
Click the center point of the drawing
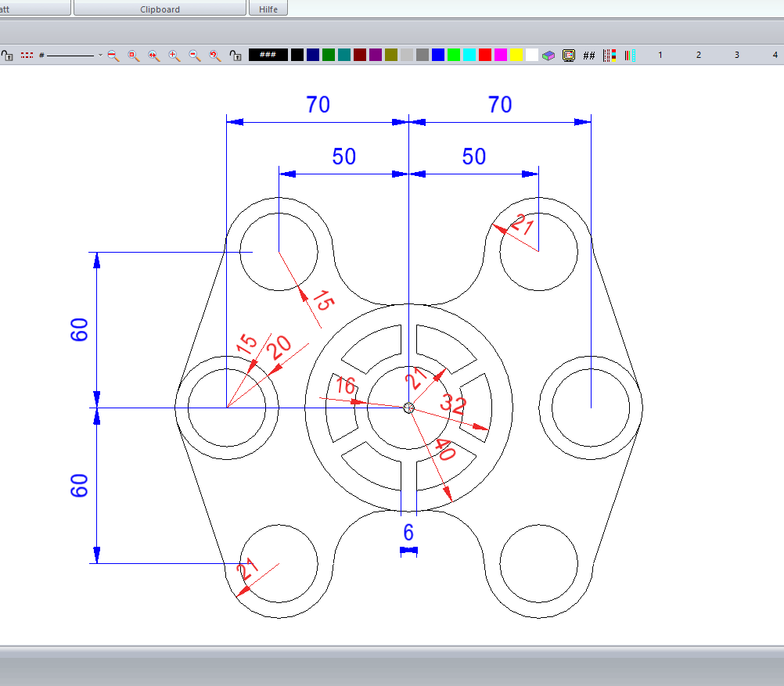click(x=408, y=407)
